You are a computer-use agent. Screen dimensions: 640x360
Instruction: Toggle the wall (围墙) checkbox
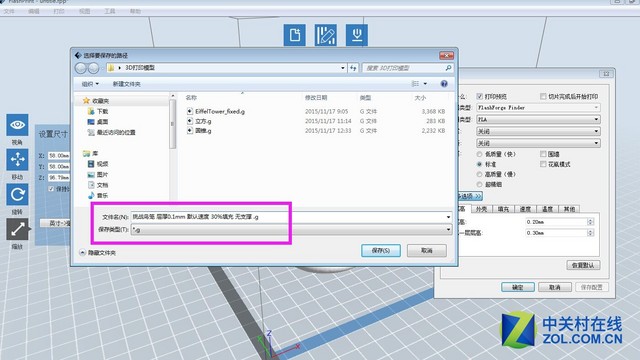tap(543, 154)
